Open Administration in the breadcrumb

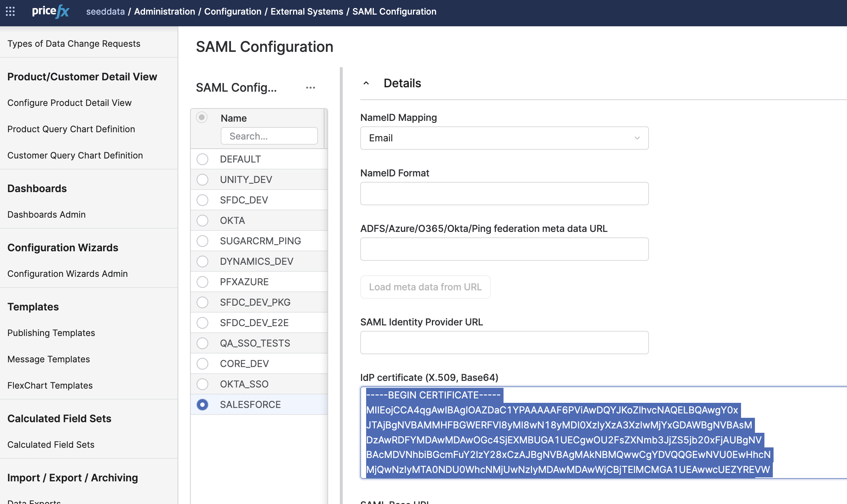point(164,11)
